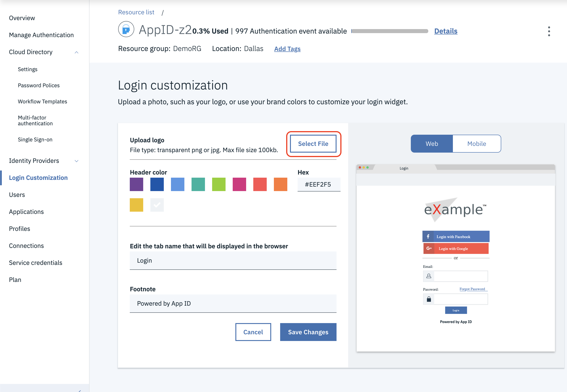This screenshot has height=392, width=567.
Task: Select the light blue header color swatch
Action: point(177,184)
